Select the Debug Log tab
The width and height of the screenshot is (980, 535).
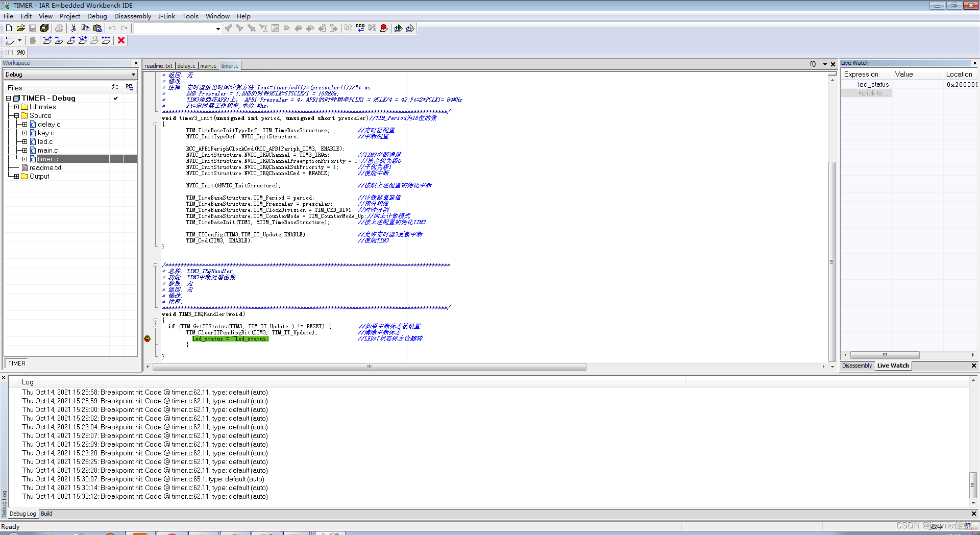coord(23,514)
